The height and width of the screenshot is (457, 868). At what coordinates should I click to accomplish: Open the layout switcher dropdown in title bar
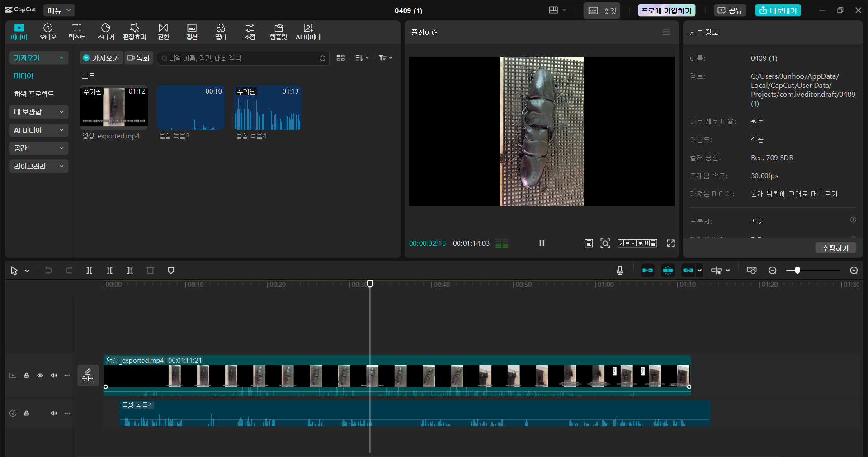click(x=557, y=10)
